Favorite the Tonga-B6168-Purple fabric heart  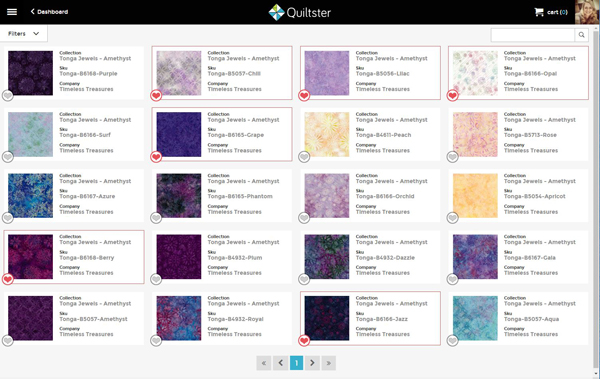click(8, 95)
